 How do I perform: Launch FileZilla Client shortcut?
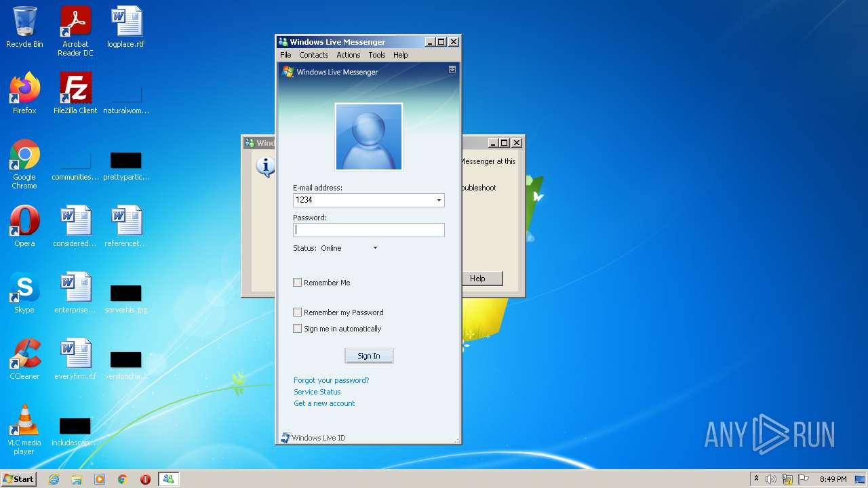[75, 94]
